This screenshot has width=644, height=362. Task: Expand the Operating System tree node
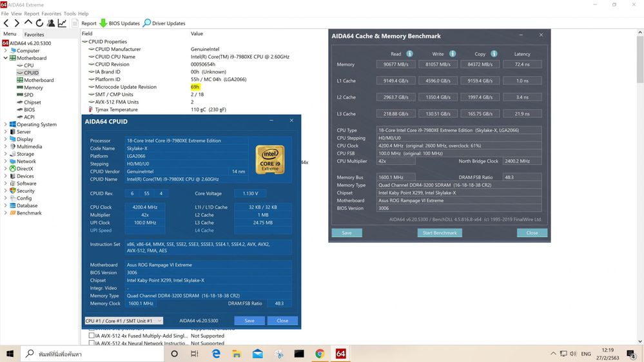click(5, 124)
